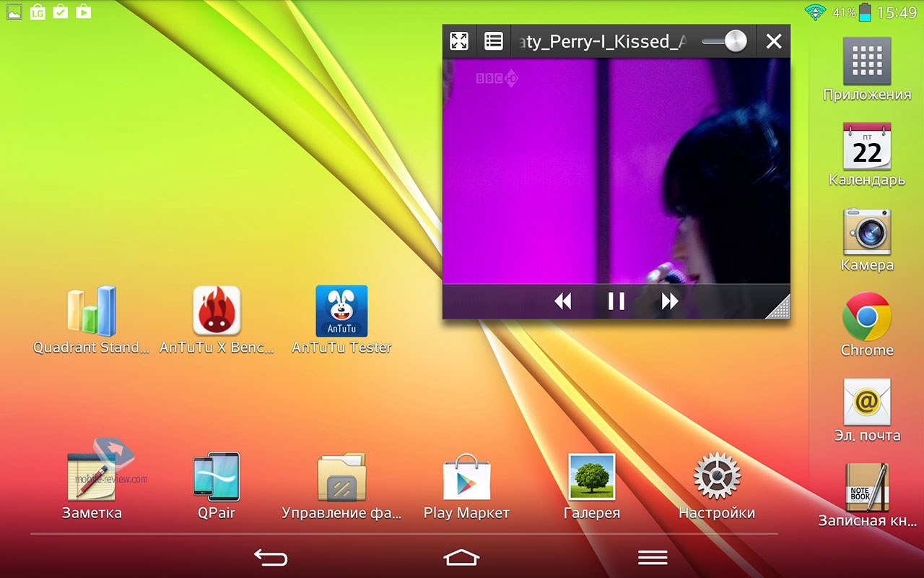Viewport: 924px width, 578px height.
Task: Tap the Android home button
Action: (462, 557)
